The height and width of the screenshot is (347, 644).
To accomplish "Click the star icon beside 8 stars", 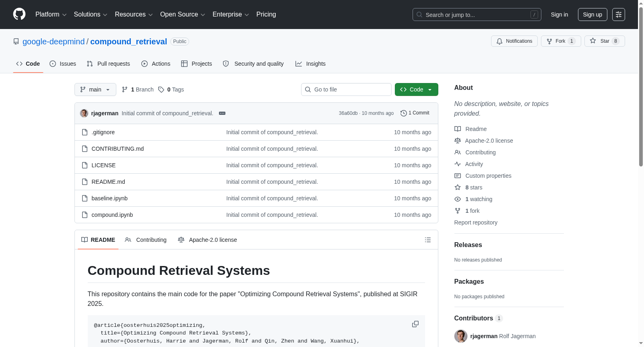I will 458,187.
